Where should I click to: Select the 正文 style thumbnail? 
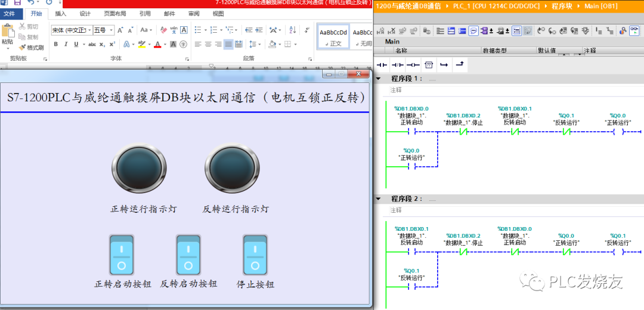click(333, 37)
